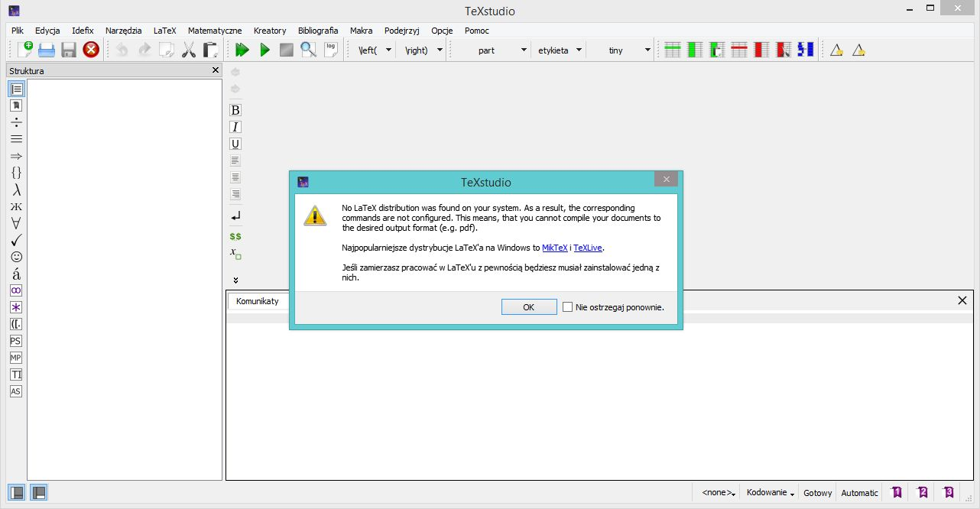Open a file using the folder icon
This screenshot has width=980, height=509.
pos(47,50)
